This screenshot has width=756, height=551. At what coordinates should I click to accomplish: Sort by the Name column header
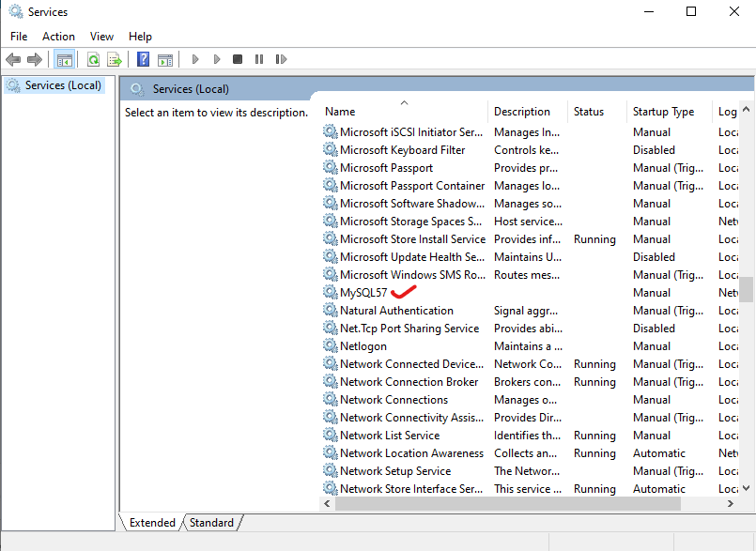pyautogui.click(x=404, y=112)
